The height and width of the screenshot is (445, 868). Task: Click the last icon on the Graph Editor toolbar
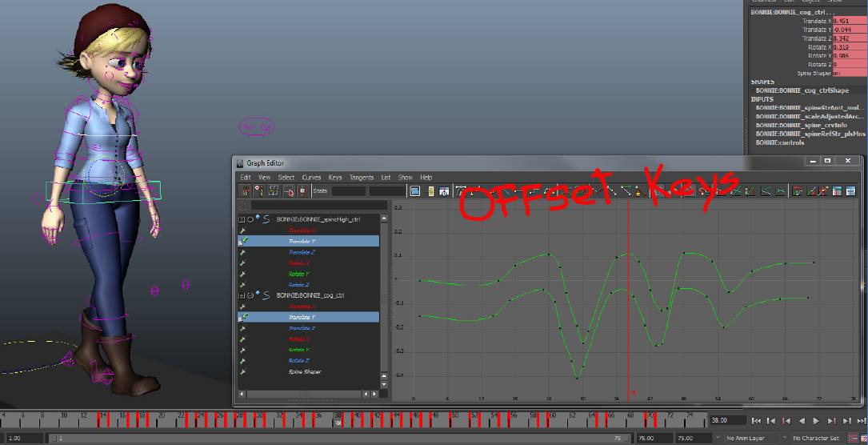(850, 191)
